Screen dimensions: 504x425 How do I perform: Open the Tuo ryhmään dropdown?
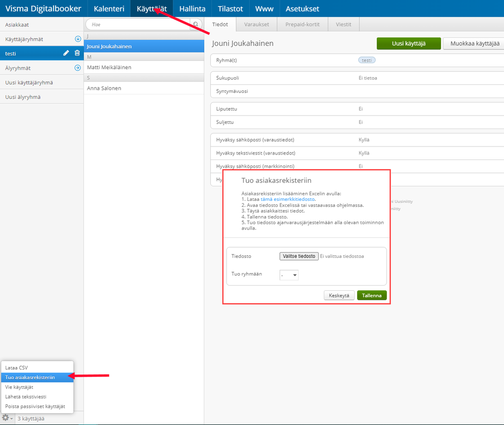click(x=289, y=275)
